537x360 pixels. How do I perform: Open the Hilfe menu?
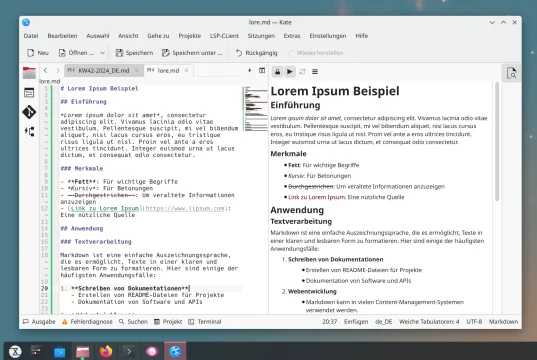click(362, 36)
